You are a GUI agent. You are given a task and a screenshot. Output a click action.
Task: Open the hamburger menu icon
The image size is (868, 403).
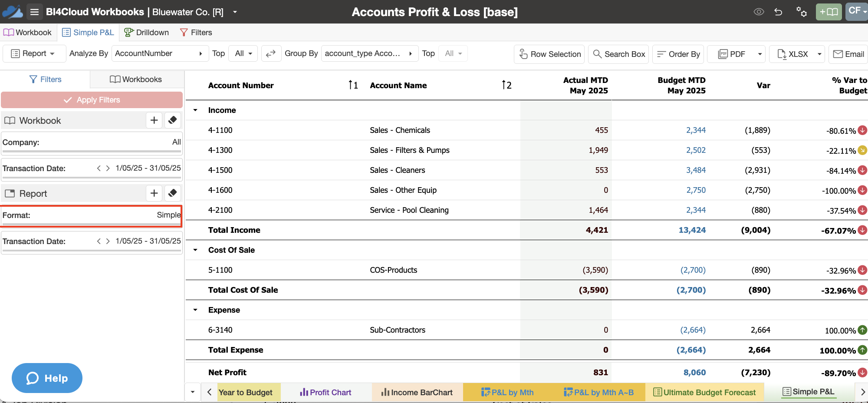[34, 12]
